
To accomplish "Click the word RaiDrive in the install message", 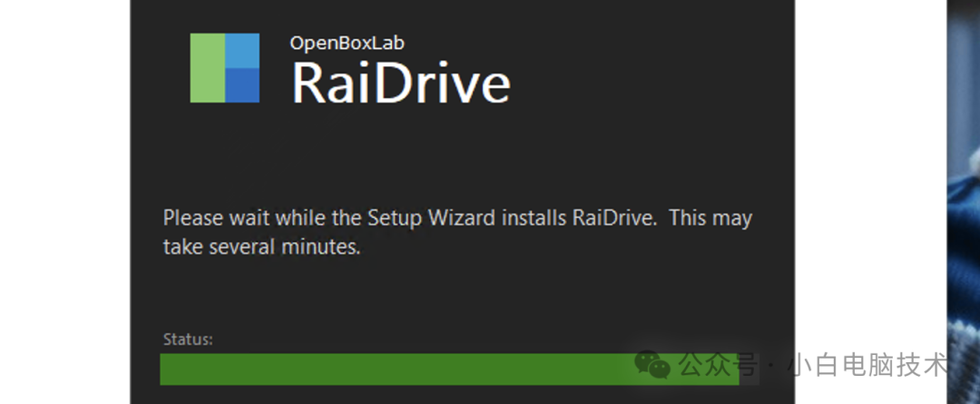I will tap(614, 219).
